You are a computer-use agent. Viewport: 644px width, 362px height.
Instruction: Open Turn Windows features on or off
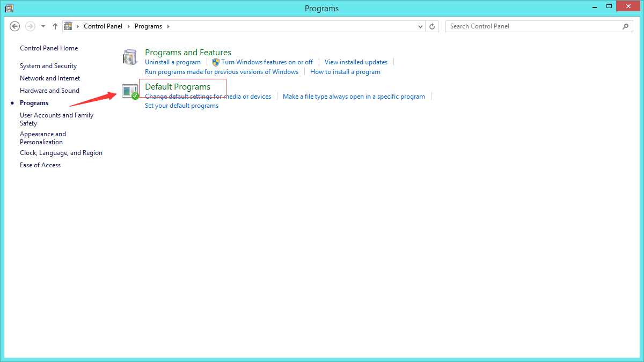(267, 62)
